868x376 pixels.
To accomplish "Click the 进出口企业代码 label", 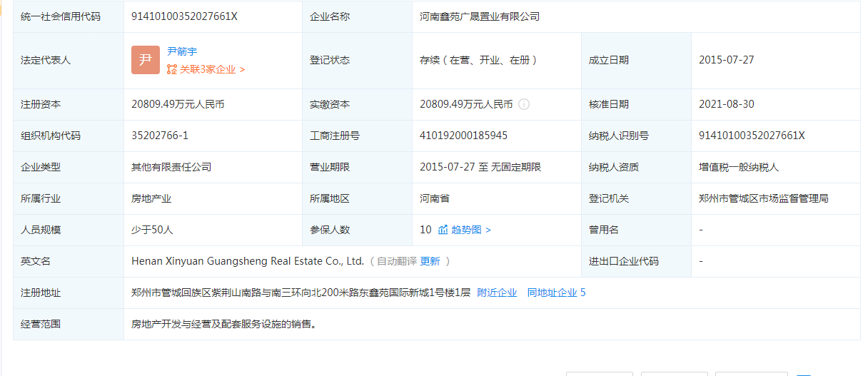I will click(x=623, y=261).
